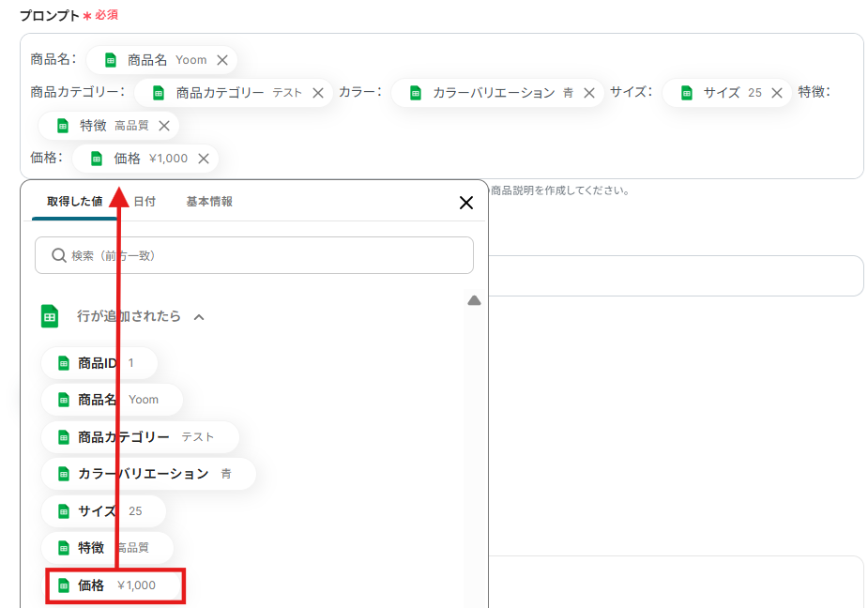868x608 pixels.
Task: Close the 取得した値 picker panel
Action: pyautogui.click(x=466, y=203)
